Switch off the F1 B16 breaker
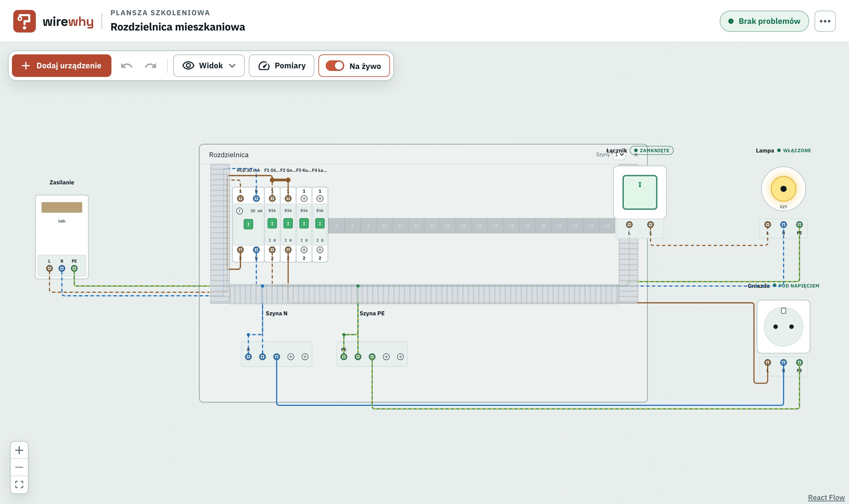 pyautogui.click(x=272, y=223)
